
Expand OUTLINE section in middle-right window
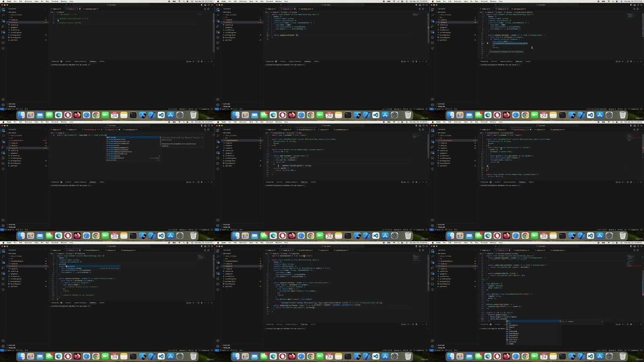(x=441, y=225)
